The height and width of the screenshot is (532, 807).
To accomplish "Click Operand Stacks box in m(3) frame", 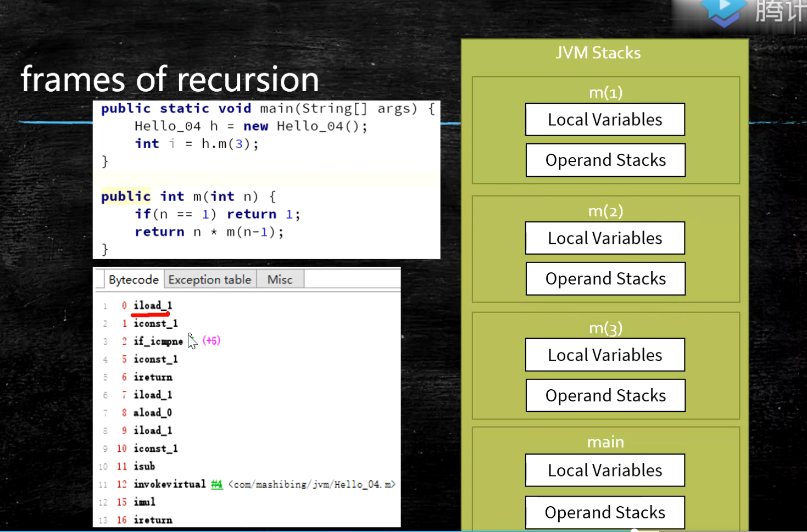I will (x=605, y=395).
